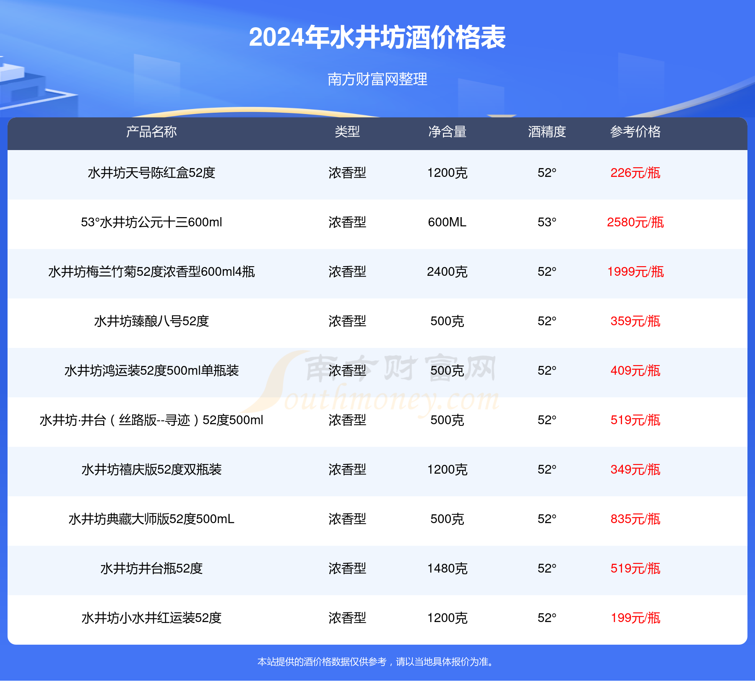Click the 酒精度 column header
Screen dimensions: 755x700
(547, 132)
